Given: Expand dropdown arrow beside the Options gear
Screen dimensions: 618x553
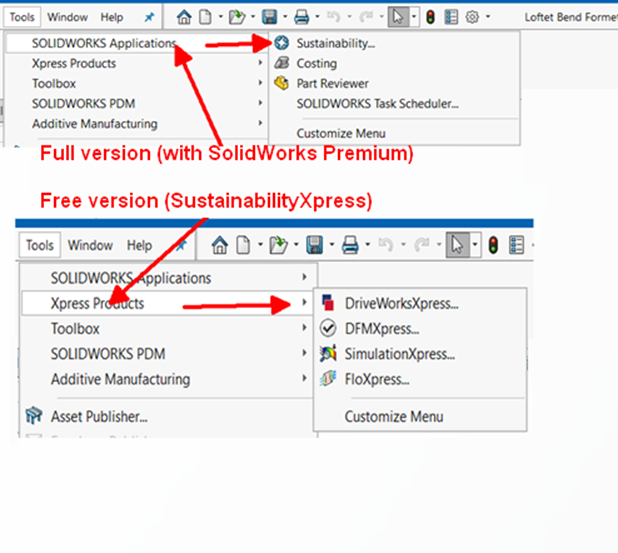Looking at the screenshot, I should pyautogui.click(x=487, y=17).
